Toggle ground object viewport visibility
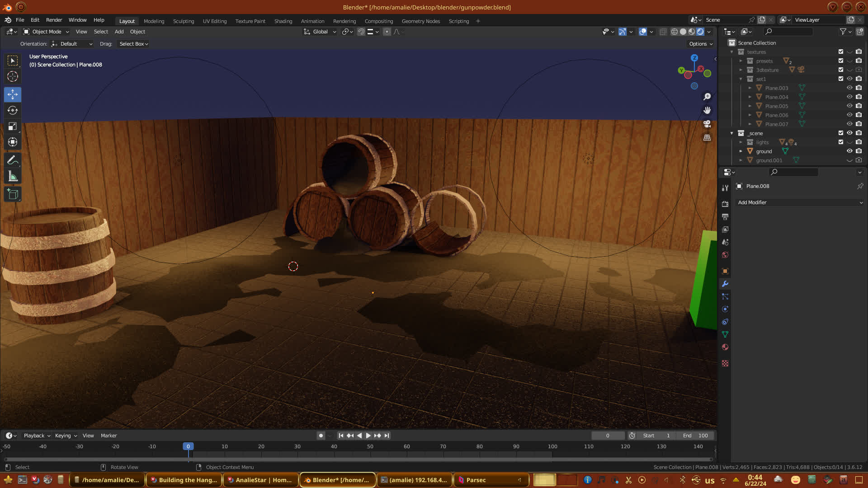 (x=849, y=151)
